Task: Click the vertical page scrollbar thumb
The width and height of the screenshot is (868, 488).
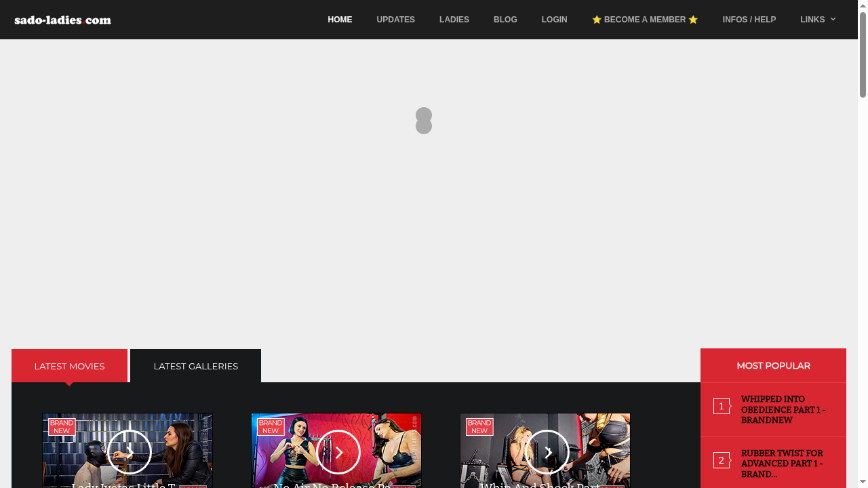Action: [863, 54]
